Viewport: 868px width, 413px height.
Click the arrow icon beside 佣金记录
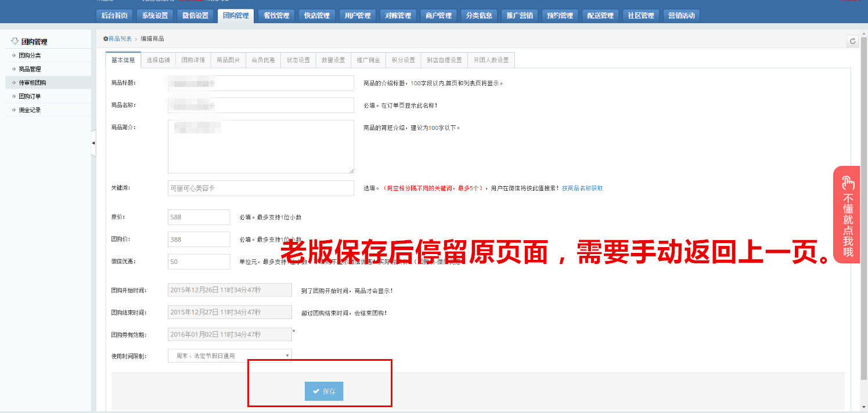click(x=14, y=110)
